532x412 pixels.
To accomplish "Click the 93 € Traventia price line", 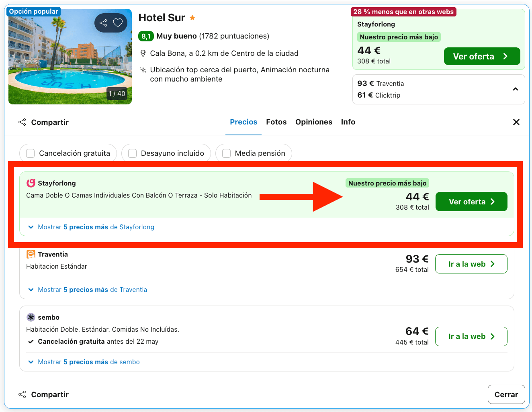I will [x=381, y=84].
